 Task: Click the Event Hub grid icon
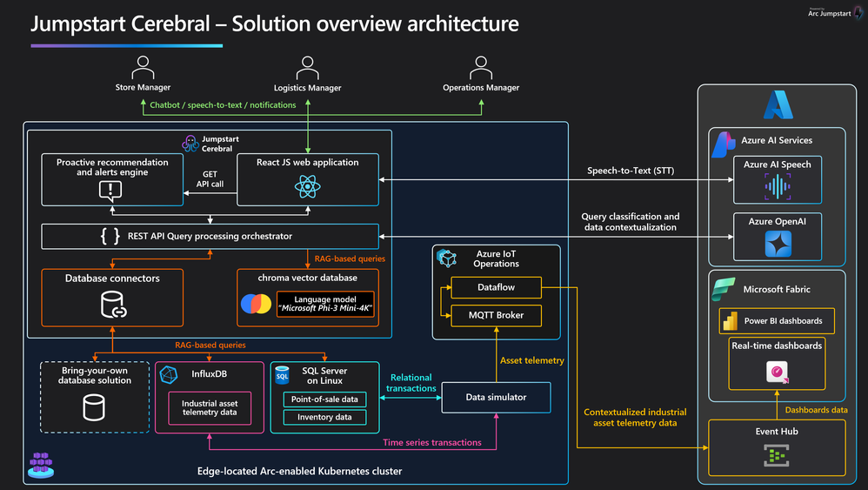[x=777, y=456]
